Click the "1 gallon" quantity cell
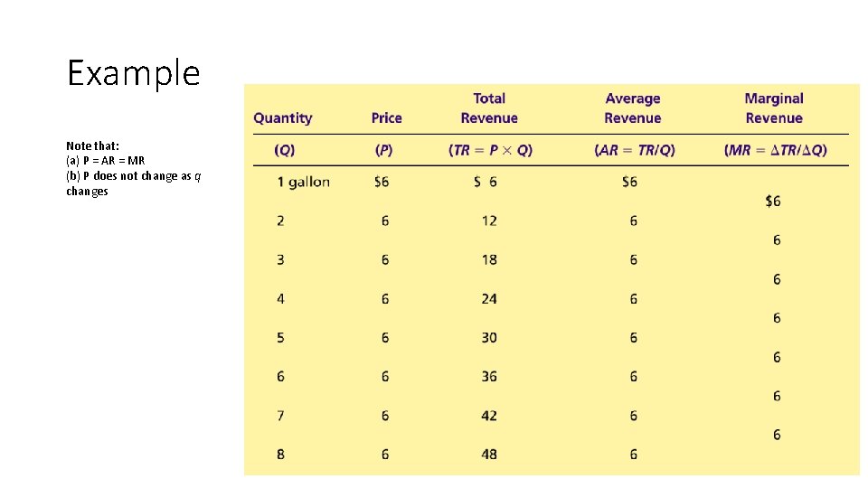This screenshot has width=868, height=488. (x=303, y=182)
